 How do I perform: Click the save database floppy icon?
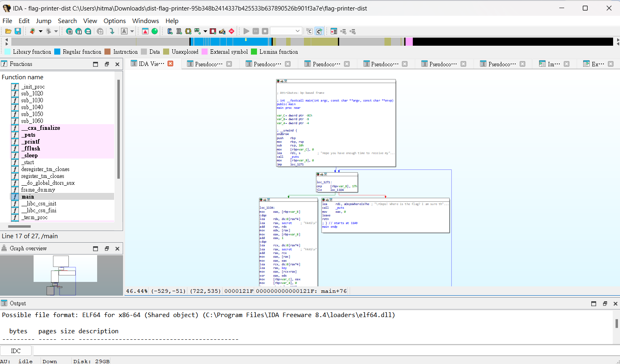click(18, 31)
